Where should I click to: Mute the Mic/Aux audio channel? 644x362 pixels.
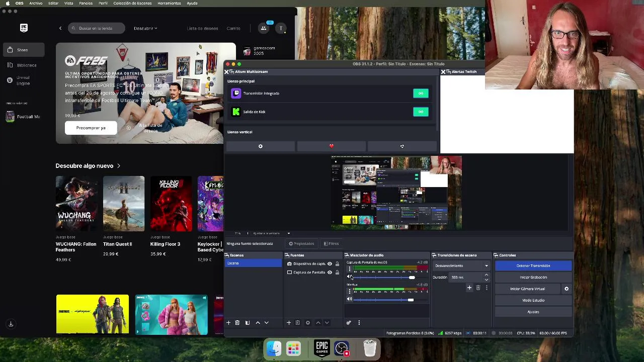coord(349,299)
